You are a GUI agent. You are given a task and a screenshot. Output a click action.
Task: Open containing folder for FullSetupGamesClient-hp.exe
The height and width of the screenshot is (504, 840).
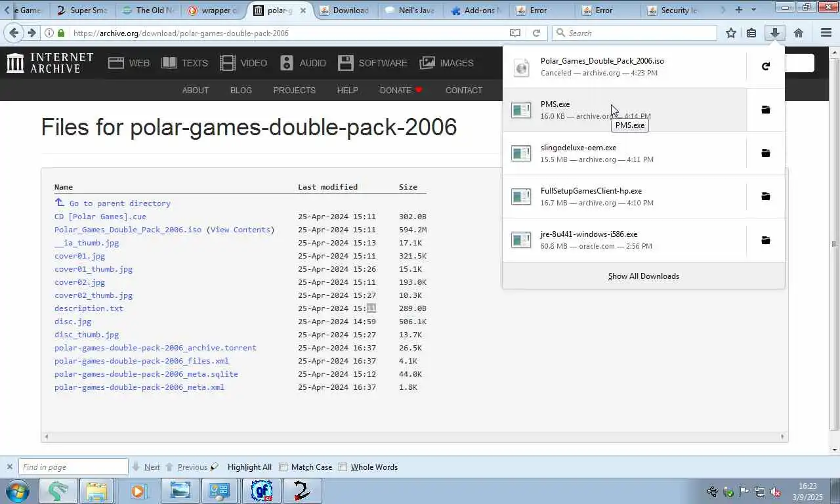point(765,196)
